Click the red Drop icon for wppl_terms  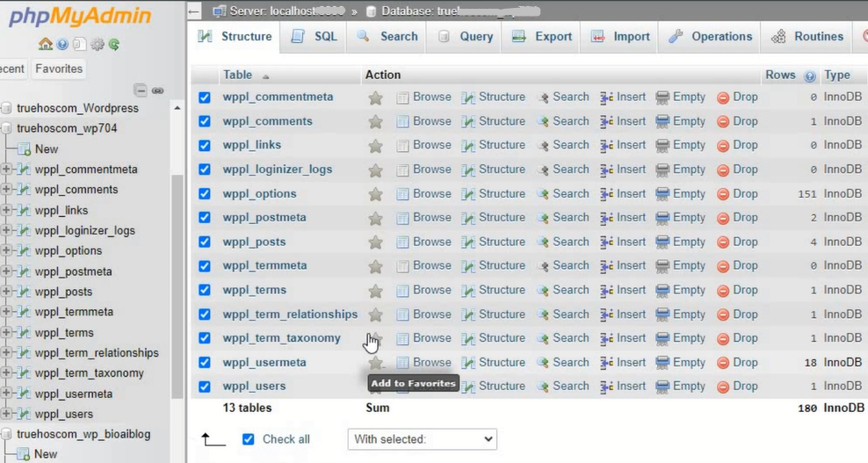tap(723, 291)
